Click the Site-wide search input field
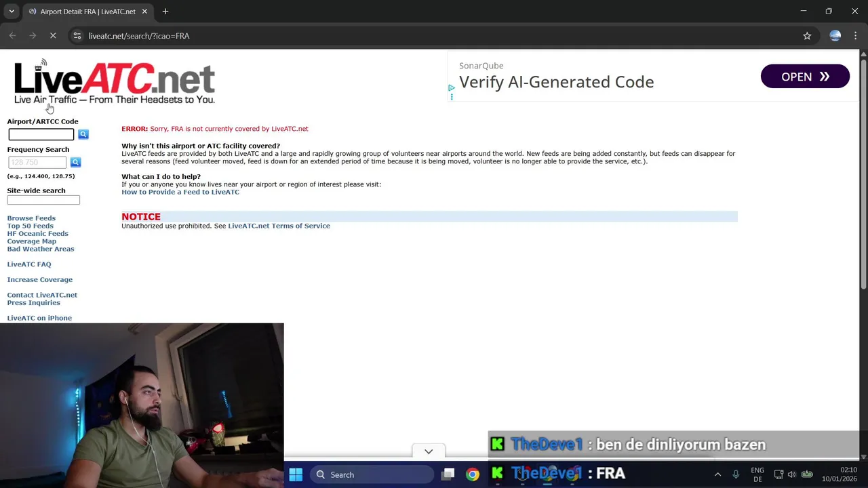 (43, 200)
